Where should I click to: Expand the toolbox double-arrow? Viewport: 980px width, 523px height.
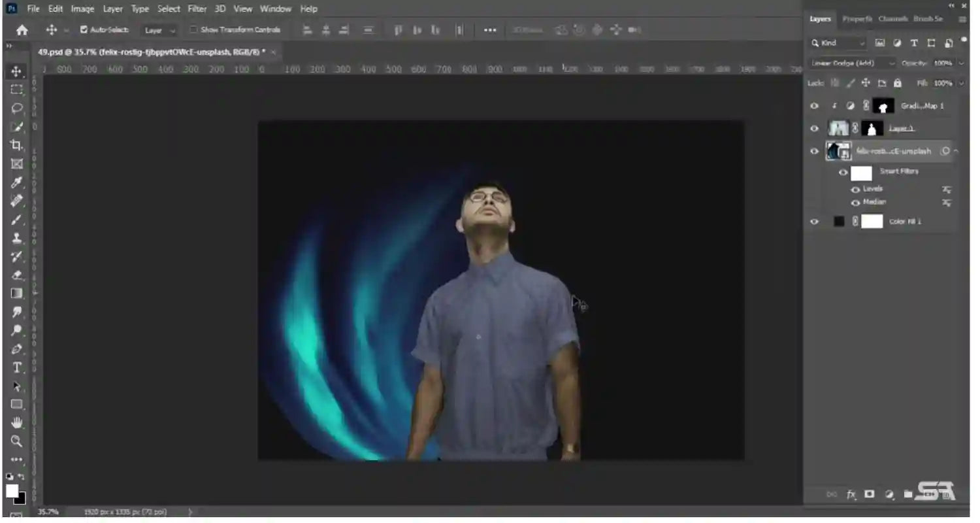pos(9,46)
